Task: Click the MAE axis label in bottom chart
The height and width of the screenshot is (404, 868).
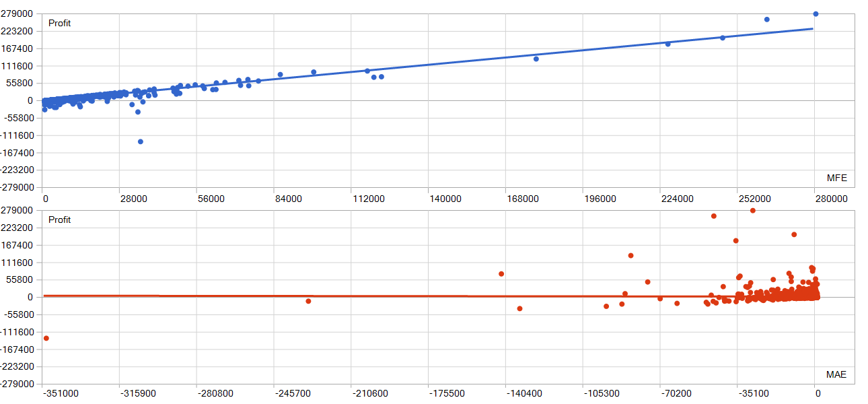Action: [836, 374]
